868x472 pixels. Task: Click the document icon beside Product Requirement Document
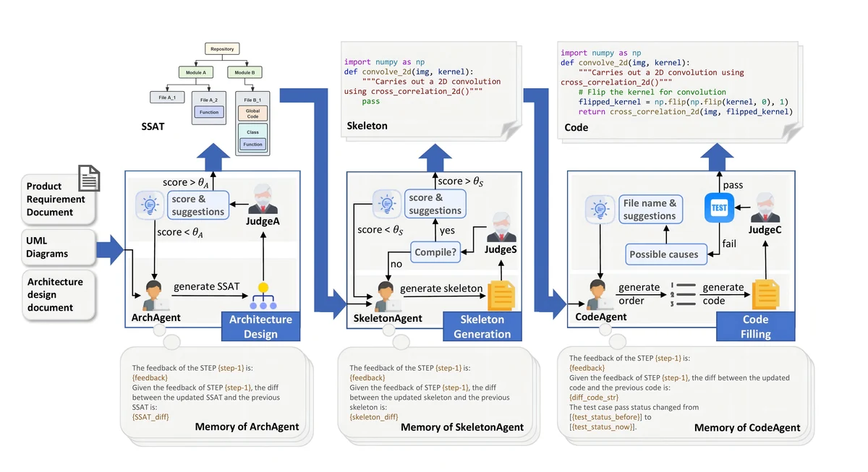pyautogui.click(x=89, y=178)
